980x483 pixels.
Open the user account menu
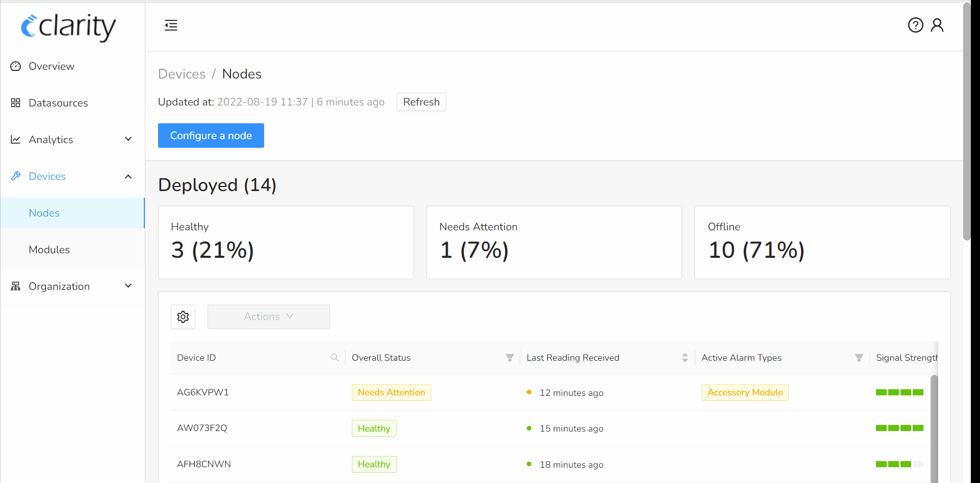click(938, 24)
